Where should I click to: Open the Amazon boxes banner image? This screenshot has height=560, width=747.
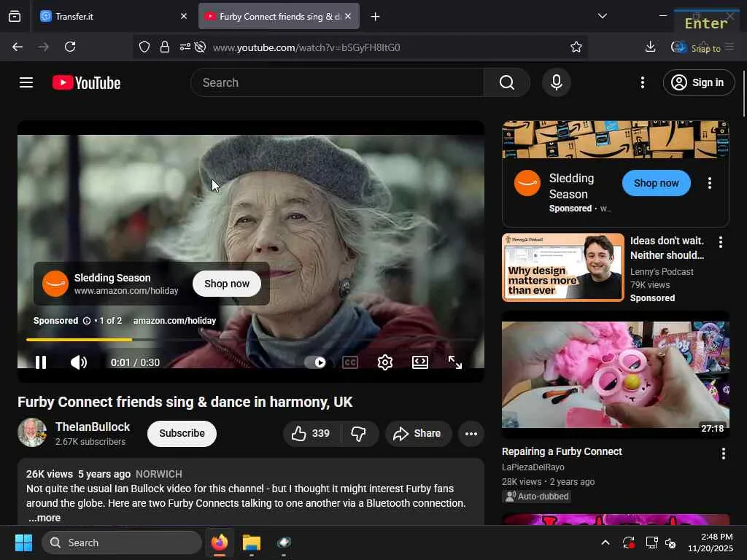pos(615,139)
